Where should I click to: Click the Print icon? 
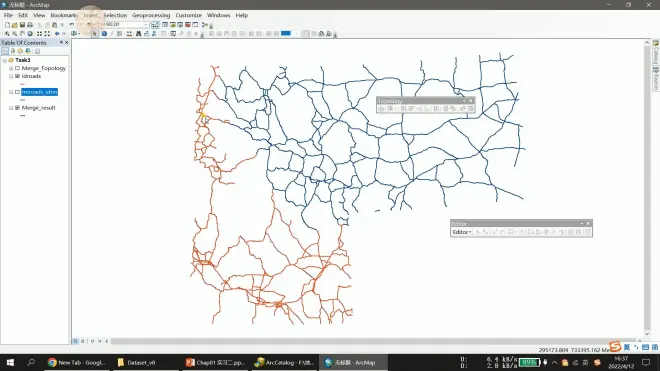coord(30,25)
